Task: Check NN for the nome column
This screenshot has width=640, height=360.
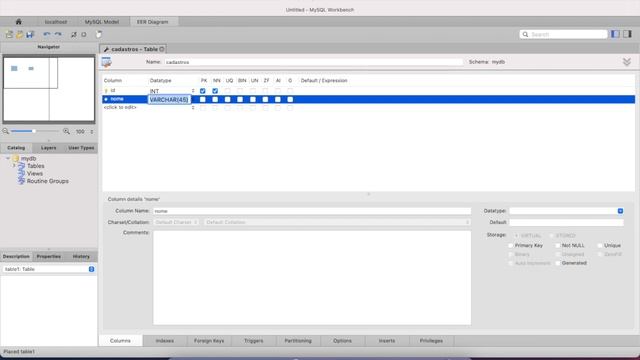Action: (215, 100)
